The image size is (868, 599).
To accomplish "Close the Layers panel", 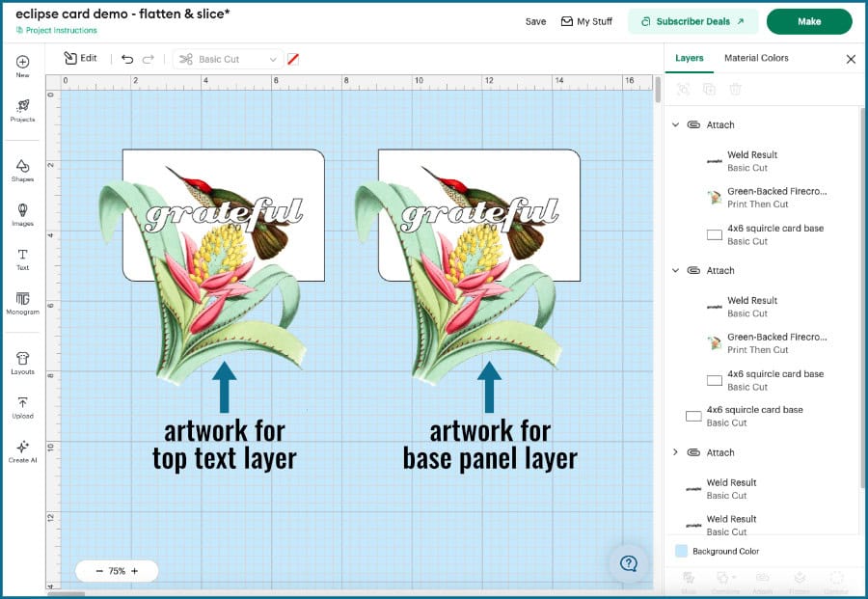I will click(851, 59).
